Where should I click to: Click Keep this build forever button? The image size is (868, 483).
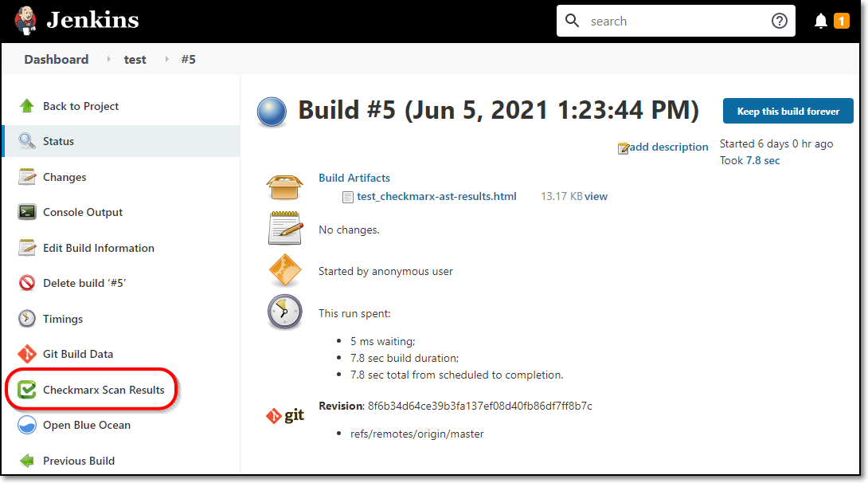pos(788,112)
